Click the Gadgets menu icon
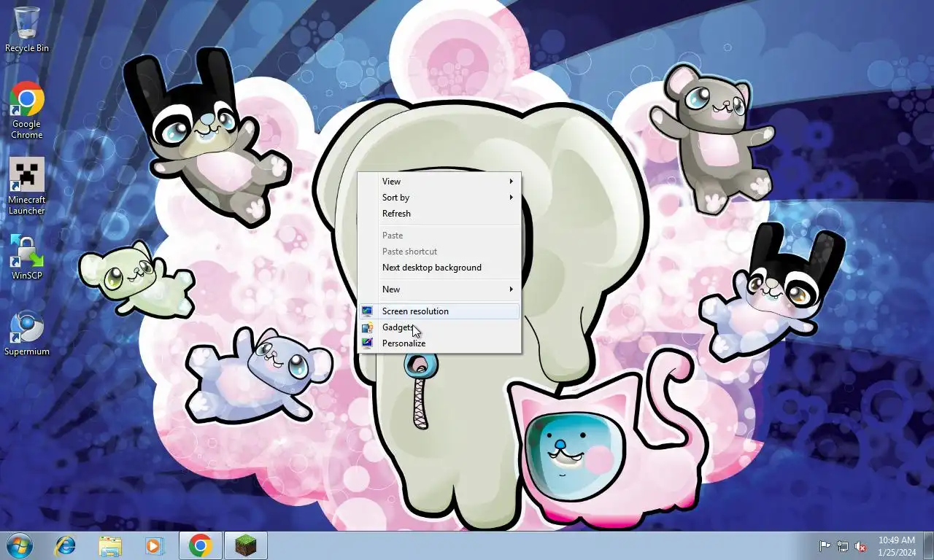 pyautogui.click(x=368, y=327)
